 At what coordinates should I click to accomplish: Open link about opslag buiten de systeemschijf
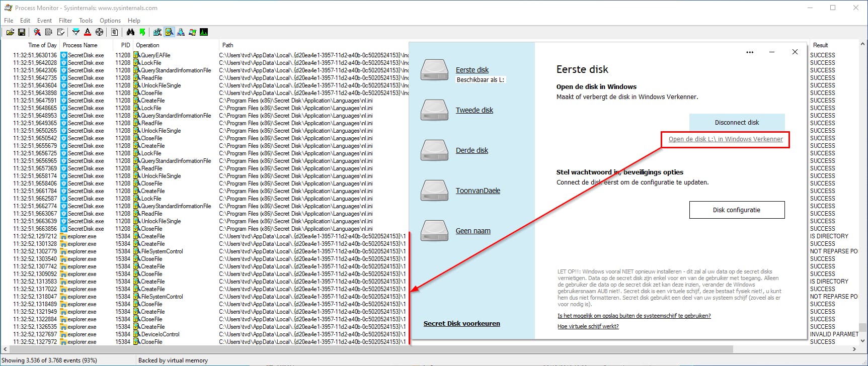pyautogui.click(x=634, y=316)
